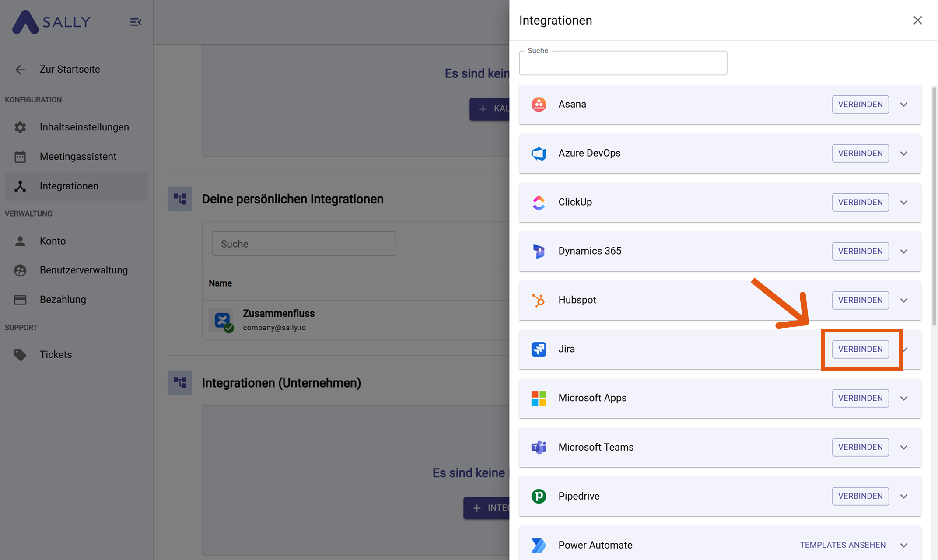Expand the Pipedrive integration row
The image size is (938, 560).
[904, 497]
